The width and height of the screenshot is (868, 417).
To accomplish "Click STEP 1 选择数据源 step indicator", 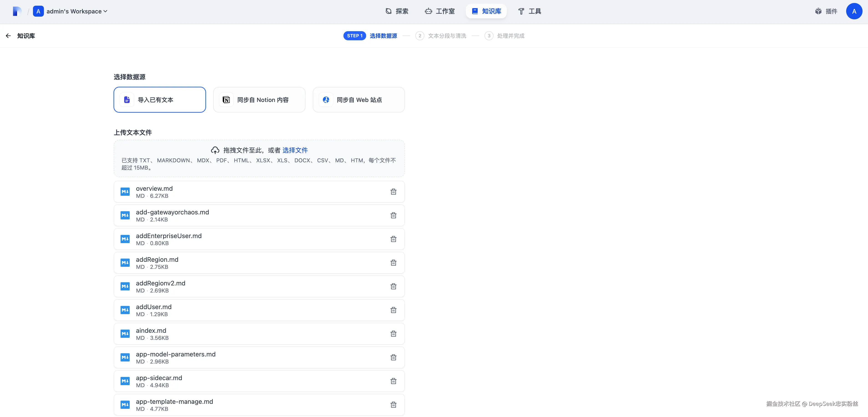I will 370,36.
